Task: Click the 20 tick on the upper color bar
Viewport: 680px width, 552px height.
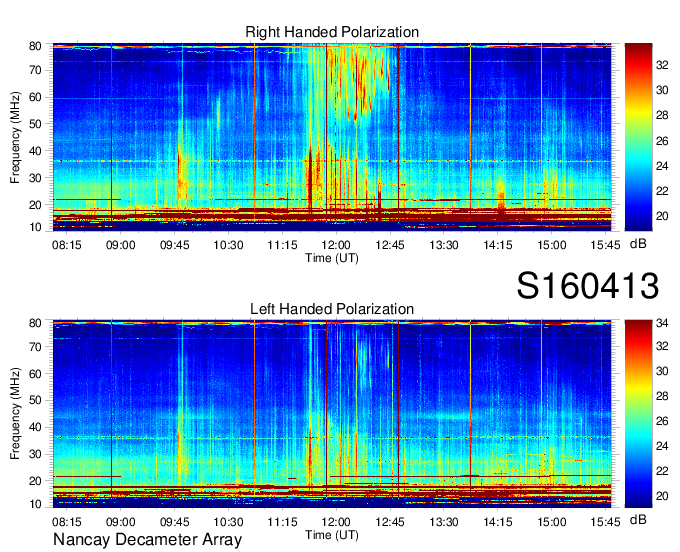Action: [x=662, y=216]
